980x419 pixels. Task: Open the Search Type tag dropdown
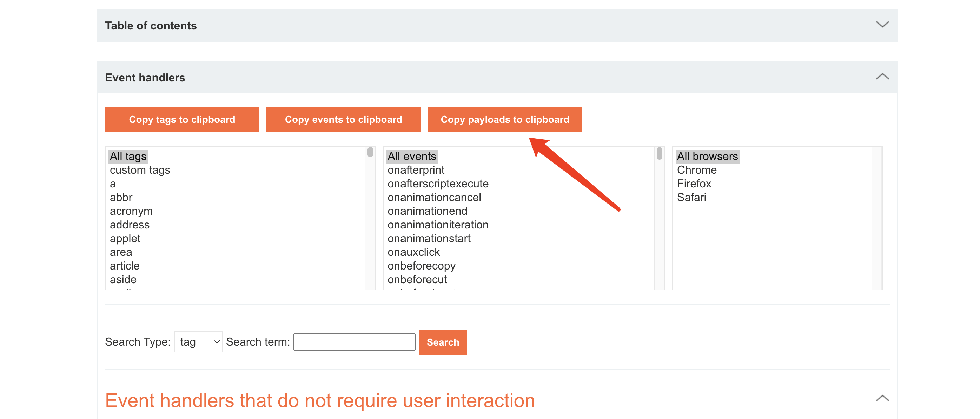click(x=198, y=342)
